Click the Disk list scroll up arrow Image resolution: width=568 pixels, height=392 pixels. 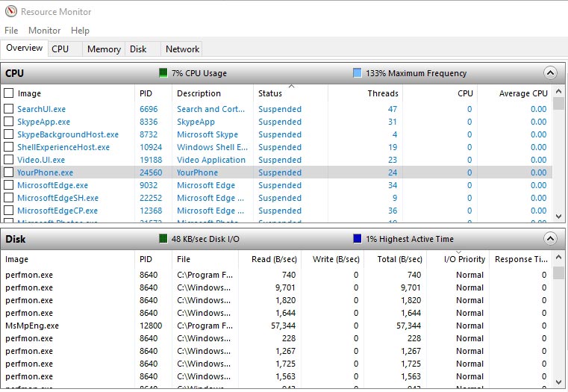[x=558, y=258]
